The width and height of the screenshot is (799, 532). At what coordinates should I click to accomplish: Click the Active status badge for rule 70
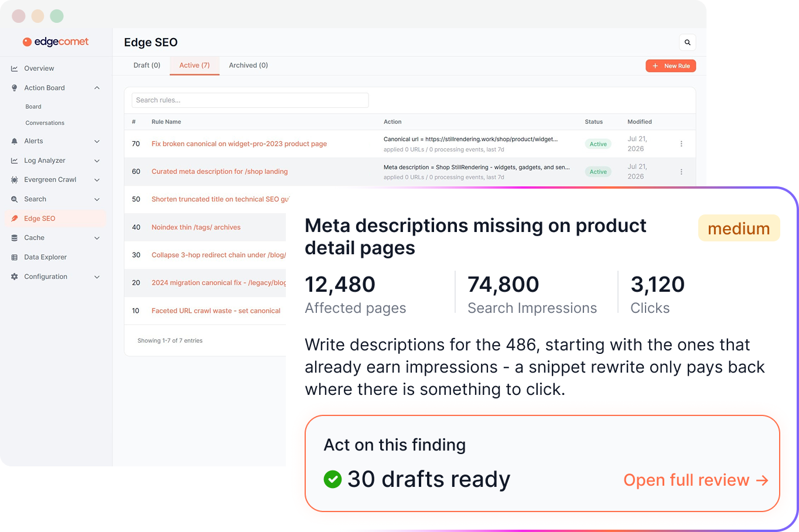point(598,144)
